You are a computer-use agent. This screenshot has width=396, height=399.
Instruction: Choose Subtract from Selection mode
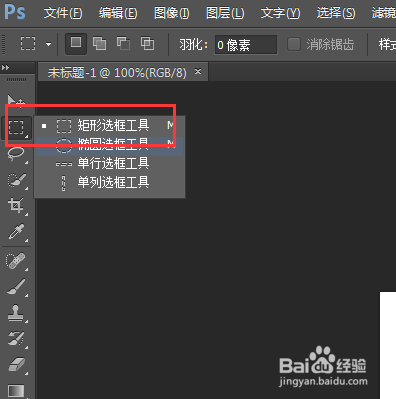coord(123,44)
